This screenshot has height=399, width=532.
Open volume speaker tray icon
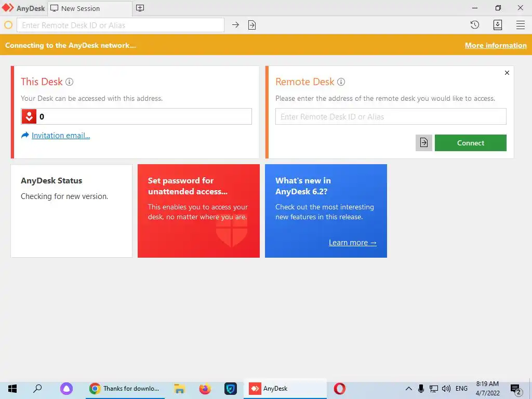[446, 389]
